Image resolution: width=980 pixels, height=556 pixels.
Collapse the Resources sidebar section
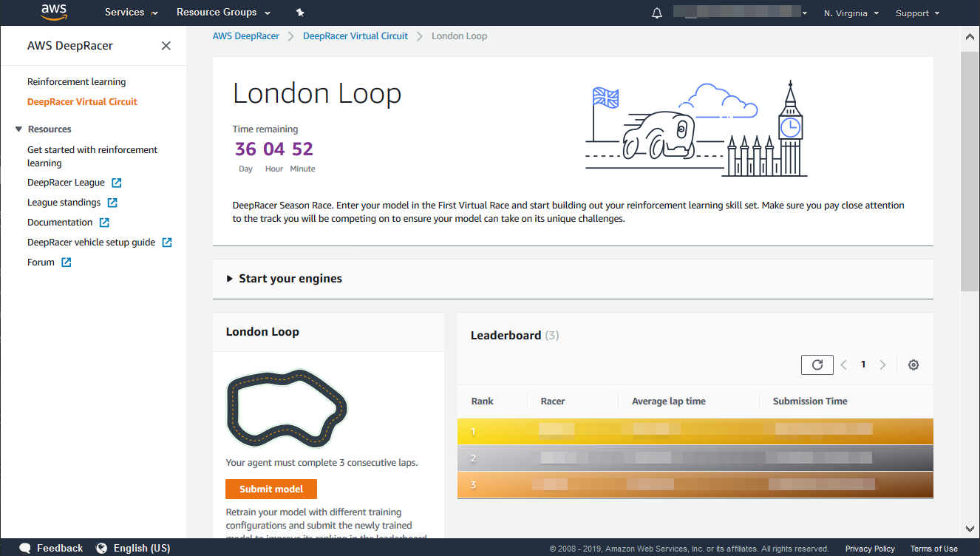(19, 129)
